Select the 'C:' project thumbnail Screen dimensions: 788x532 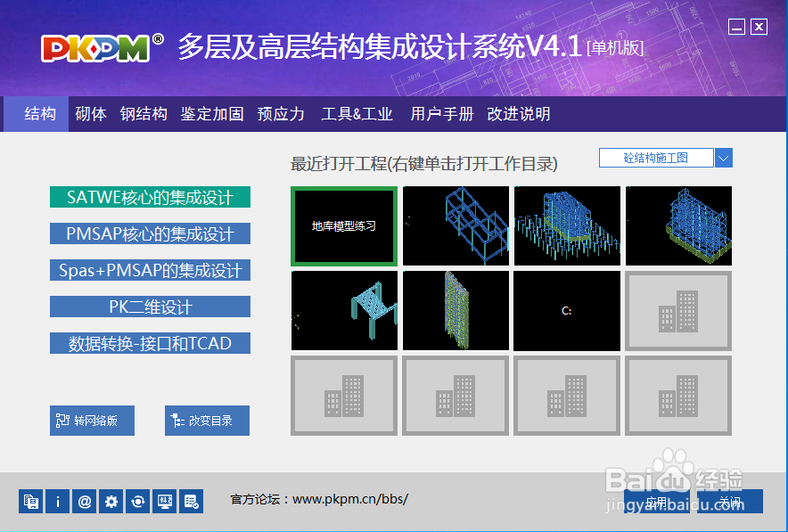point(567,311)
